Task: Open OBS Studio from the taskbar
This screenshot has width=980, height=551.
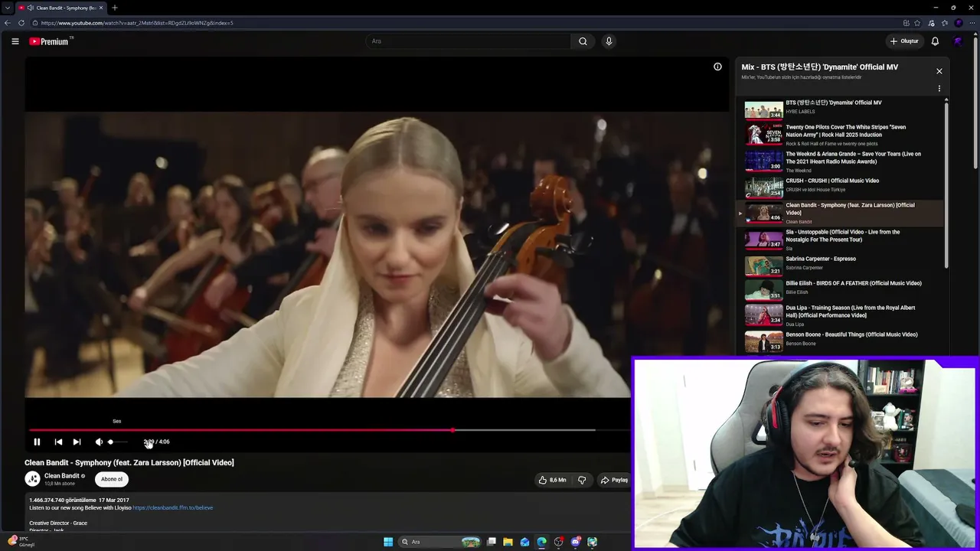Action: click(558, 542)
